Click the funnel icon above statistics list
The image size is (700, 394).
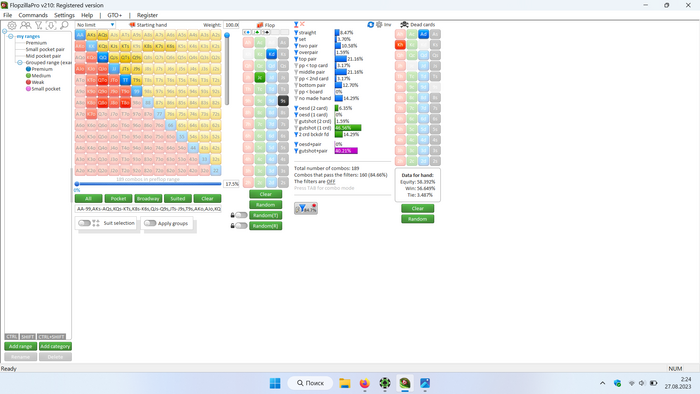coord(296,25)
